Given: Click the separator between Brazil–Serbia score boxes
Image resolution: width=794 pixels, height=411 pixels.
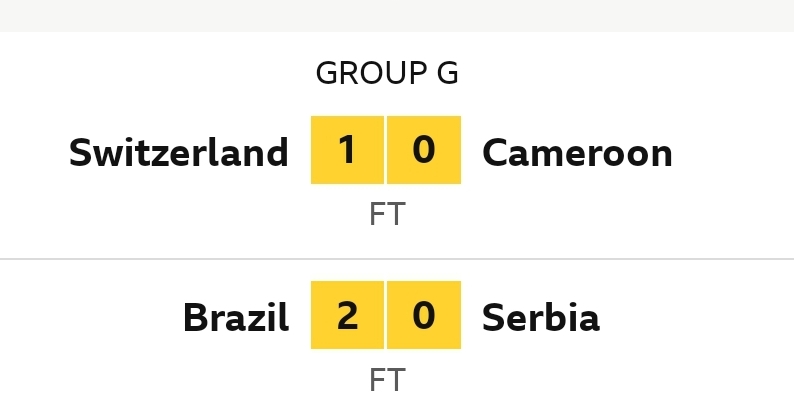Looking at the screenshot, I should (386, 315).
